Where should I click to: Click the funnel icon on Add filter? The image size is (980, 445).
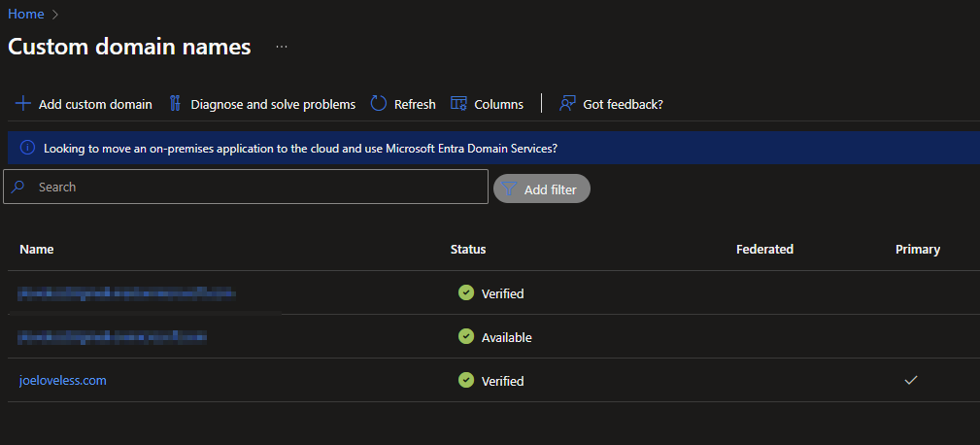(x=509, y=189)
